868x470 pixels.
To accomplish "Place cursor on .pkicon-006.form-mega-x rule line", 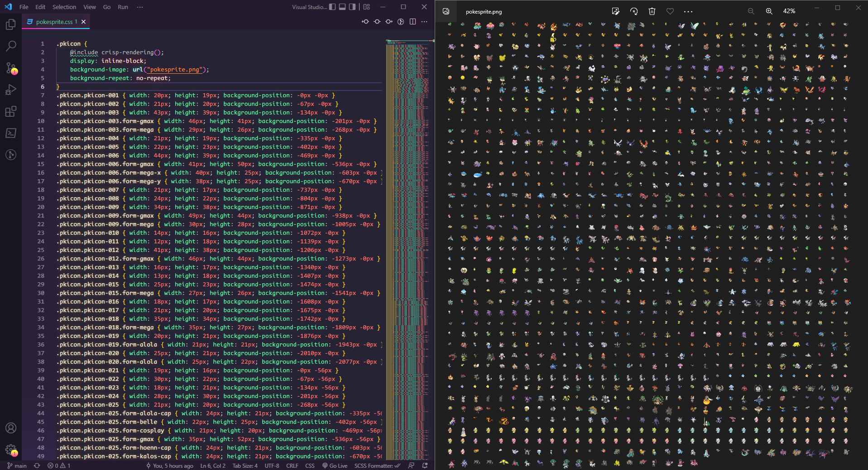I will (x=220, y=173).
